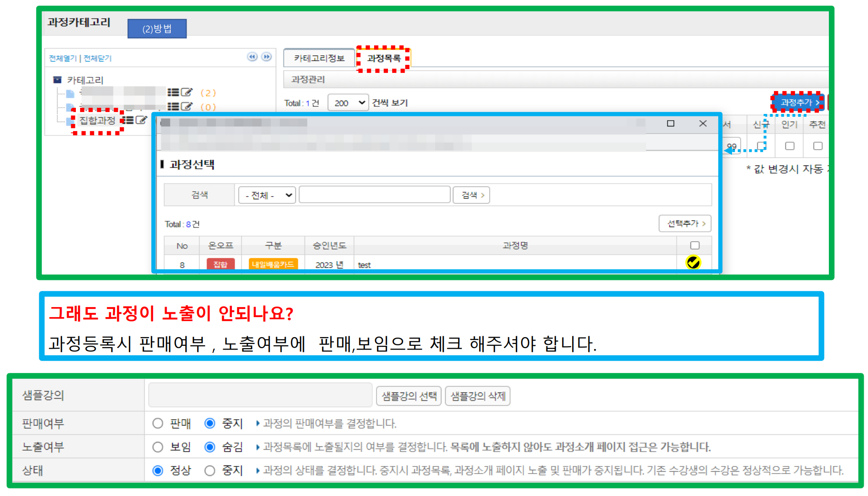The height and width of the screenshot is (496, 868).
Task: Click the expand-right double arrow icon
Action: (x=267, y=57)
